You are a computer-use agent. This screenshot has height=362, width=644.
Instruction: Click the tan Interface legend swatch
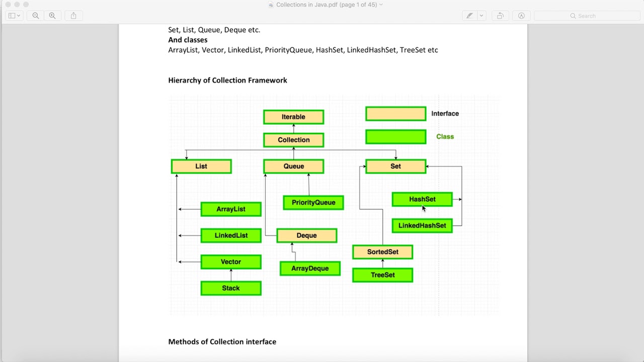coord(396,114)
